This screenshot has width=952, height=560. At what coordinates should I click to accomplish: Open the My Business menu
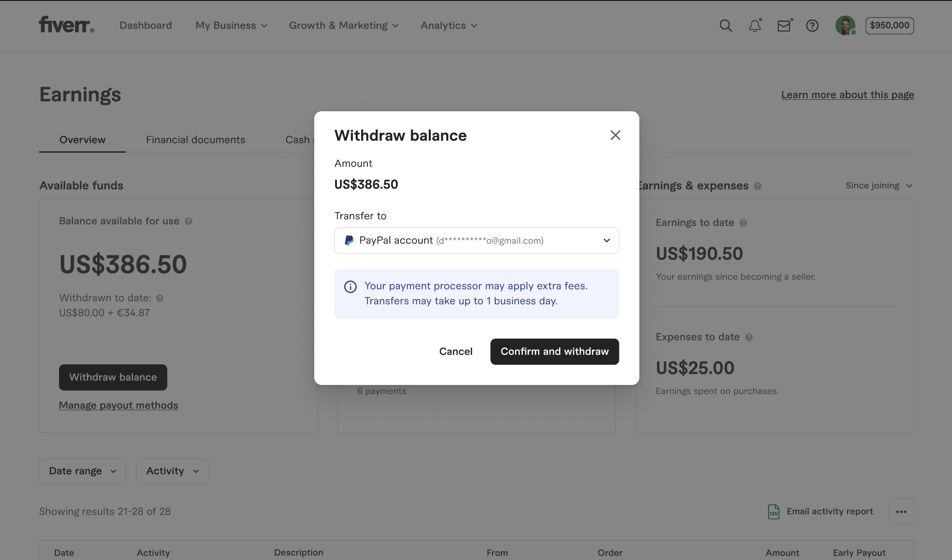point(231,25)
